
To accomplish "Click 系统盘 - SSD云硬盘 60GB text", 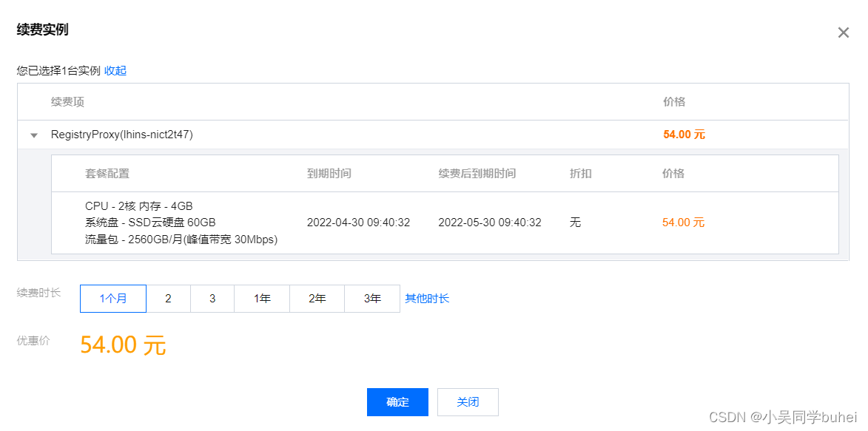I will click(150, 223).
